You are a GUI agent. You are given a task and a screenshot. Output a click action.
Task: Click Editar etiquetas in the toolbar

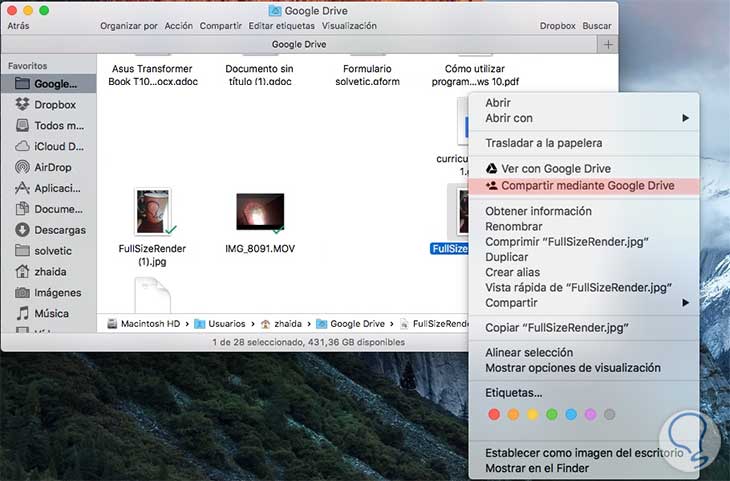tap(282, 26)
